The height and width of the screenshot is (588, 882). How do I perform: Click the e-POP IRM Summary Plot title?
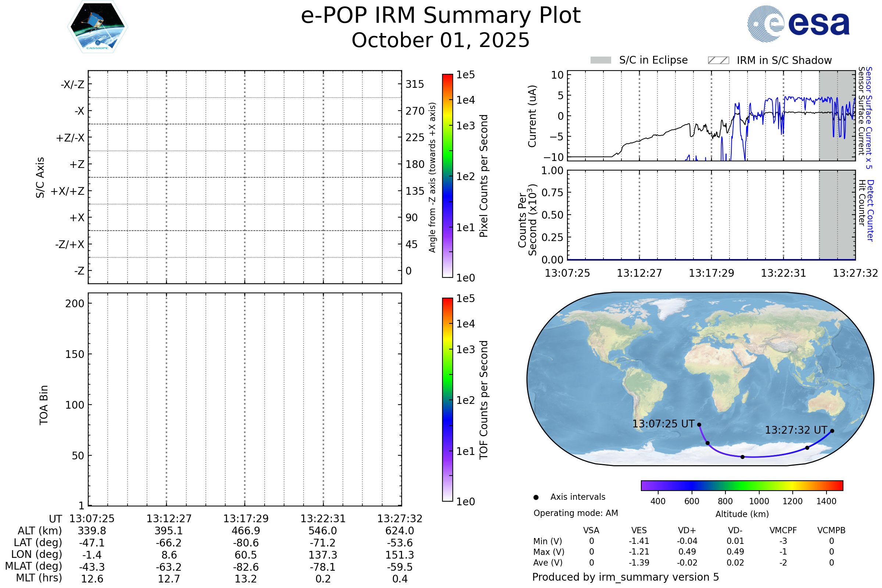[441, 16]
